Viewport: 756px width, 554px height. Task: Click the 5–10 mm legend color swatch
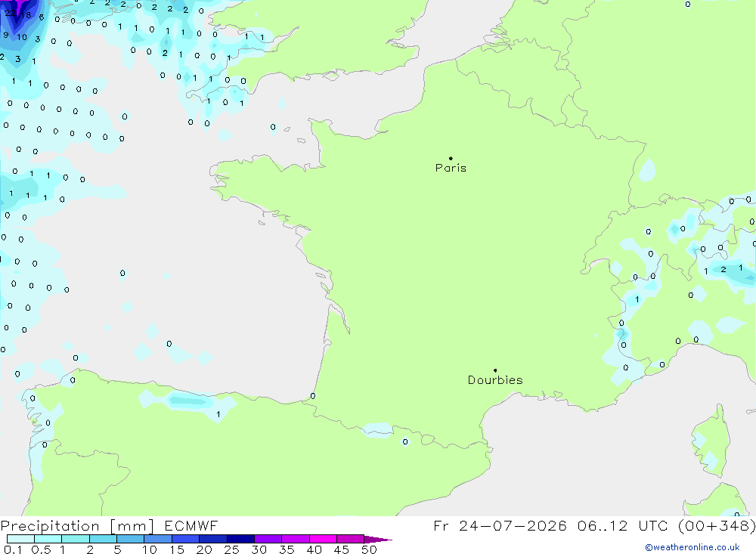point(130,539)
